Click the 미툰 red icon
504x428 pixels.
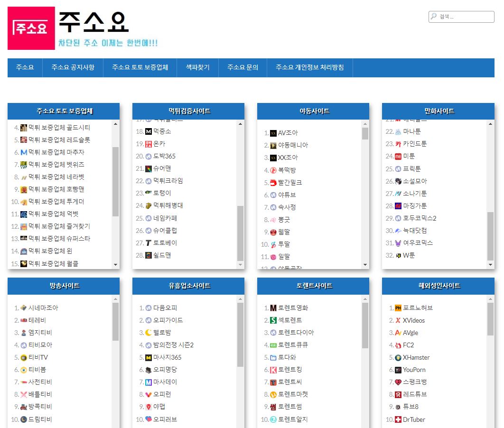click(398, 157)
